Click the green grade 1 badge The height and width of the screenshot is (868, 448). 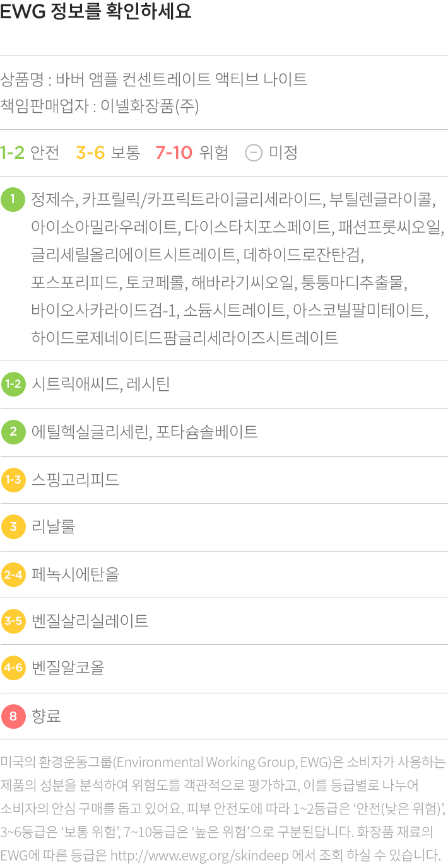click(13, 199)
